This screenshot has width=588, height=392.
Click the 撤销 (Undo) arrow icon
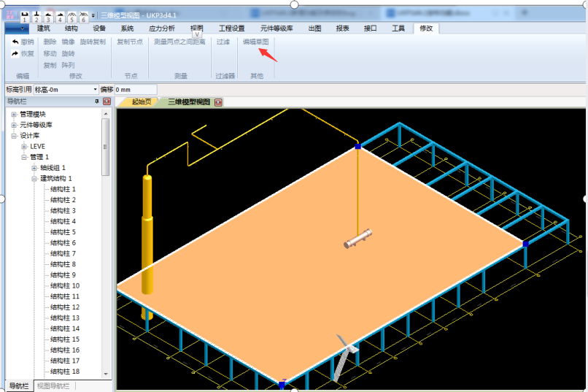point(15,42)
